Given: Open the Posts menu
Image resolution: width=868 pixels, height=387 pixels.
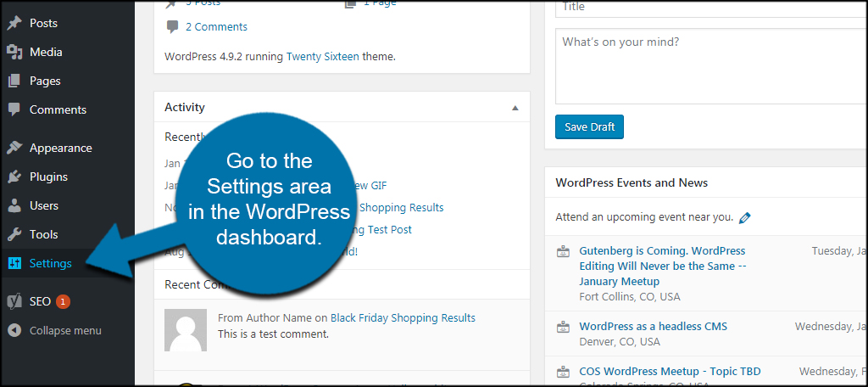Looking at the screenshot, I should [44, 23].
